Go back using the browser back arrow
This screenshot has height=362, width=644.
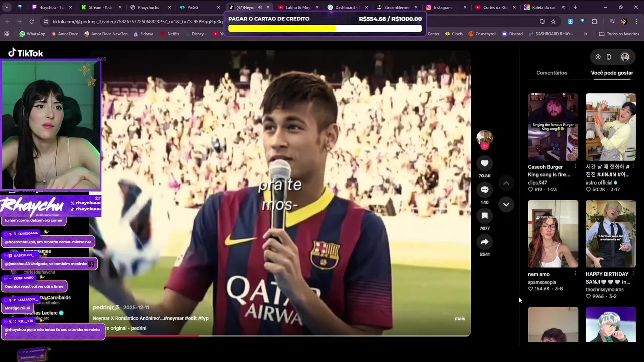coord(8,22)
